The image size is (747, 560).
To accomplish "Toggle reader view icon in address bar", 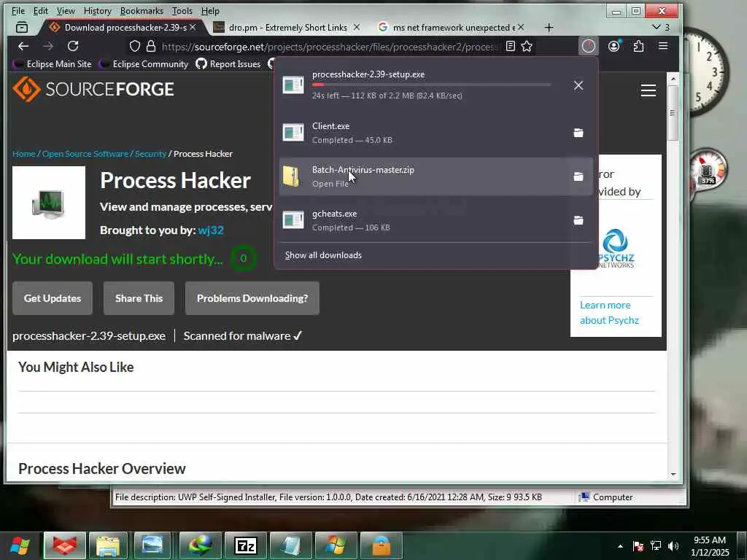I will (510, 46).
